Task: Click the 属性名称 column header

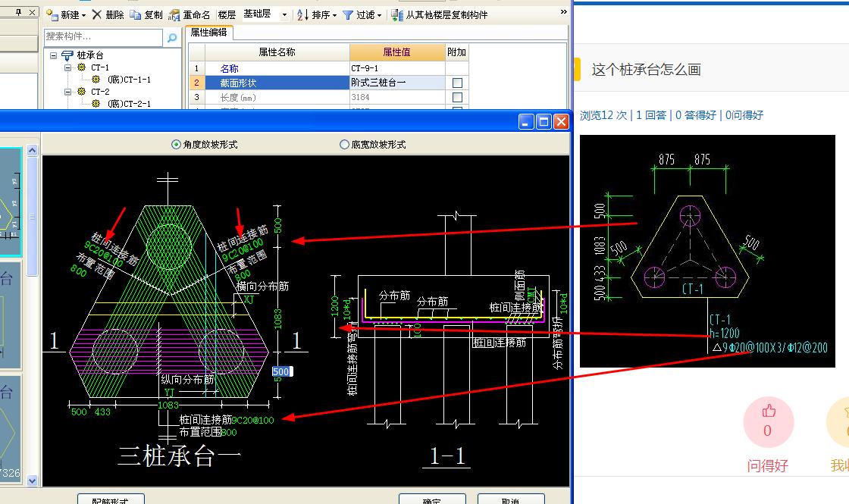Action: tap(277, 52)
